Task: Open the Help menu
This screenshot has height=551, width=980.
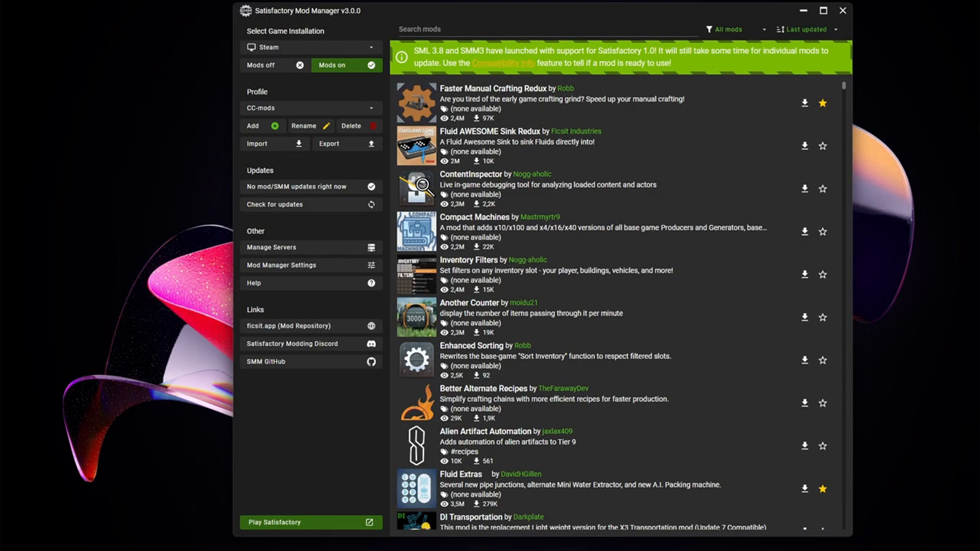Action: point(311,283)
